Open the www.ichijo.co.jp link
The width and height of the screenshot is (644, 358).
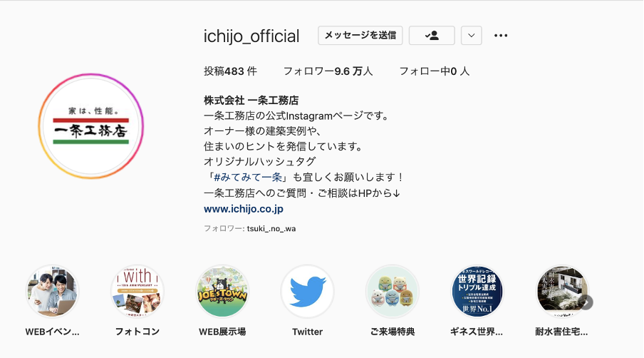244,209
